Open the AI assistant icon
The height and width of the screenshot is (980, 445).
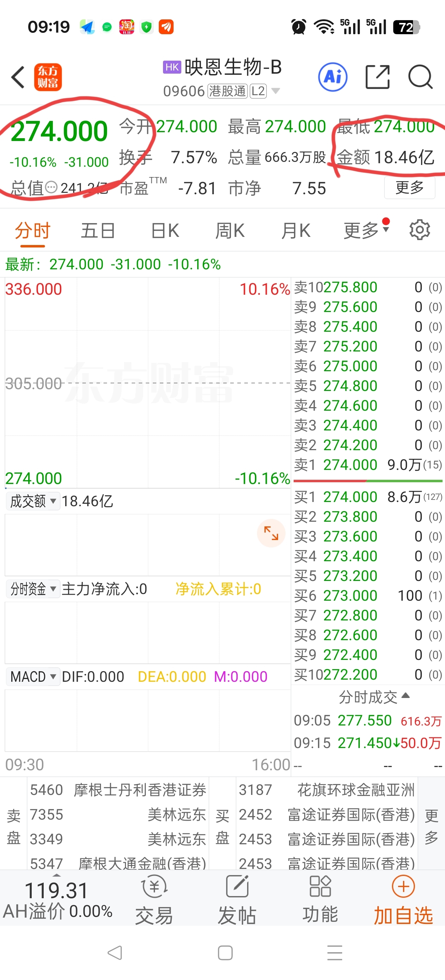click(332, 77)
